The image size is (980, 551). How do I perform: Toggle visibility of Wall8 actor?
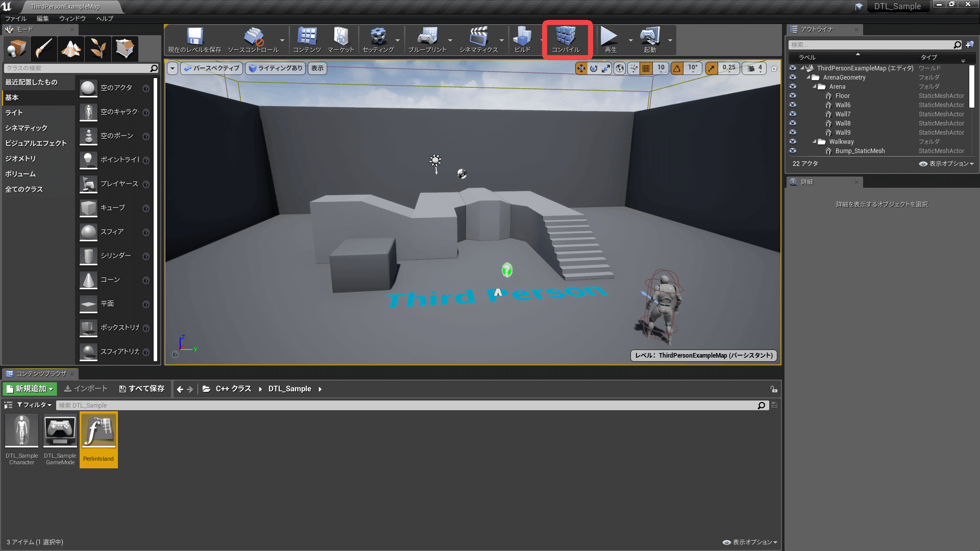pos(793,123)
